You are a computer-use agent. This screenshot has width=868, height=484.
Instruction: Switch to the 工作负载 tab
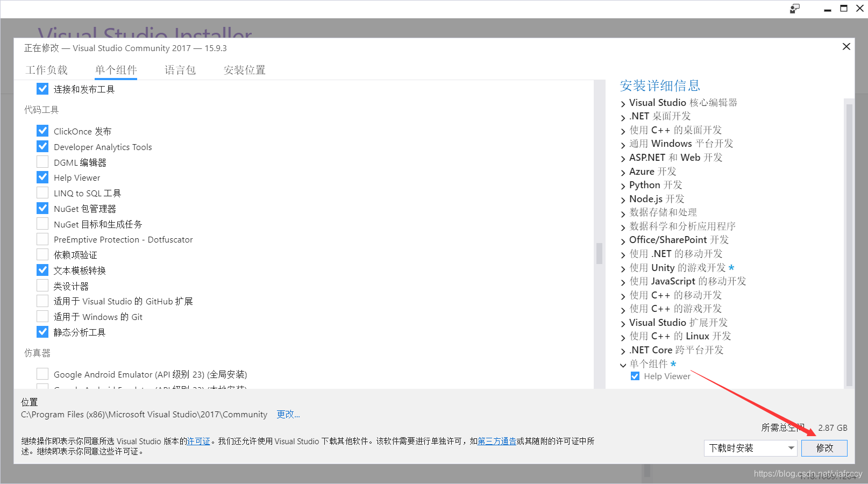click(x=47, y=70)
